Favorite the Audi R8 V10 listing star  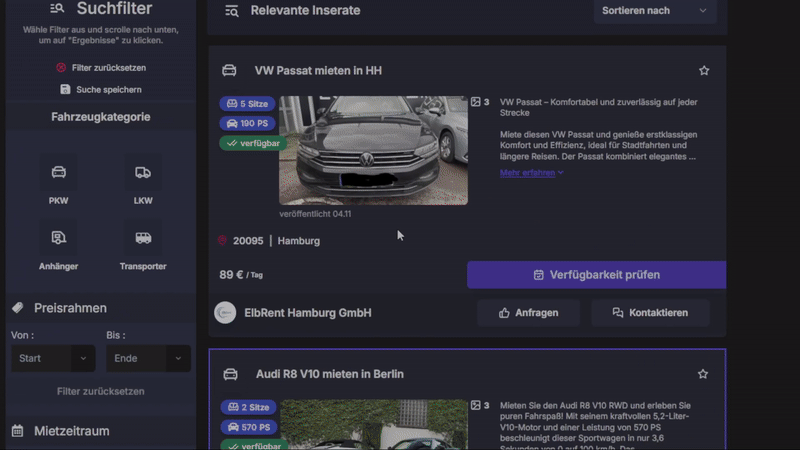point(703,374)
